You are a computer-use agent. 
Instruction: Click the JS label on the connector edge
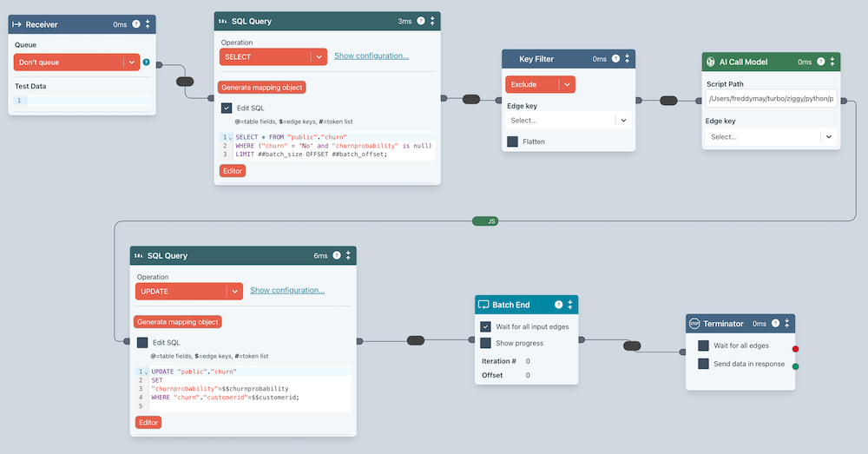(x=491, y=221)
